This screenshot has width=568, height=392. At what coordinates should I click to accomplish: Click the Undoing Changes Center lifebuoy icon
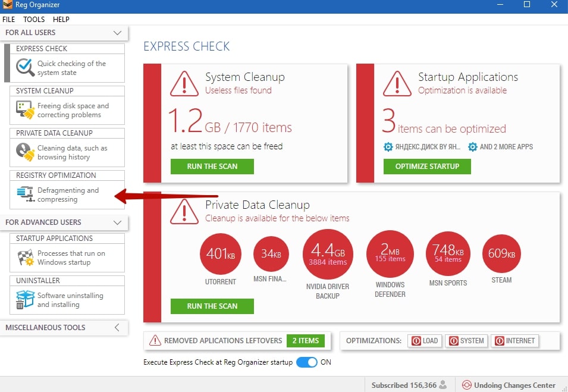467,385
